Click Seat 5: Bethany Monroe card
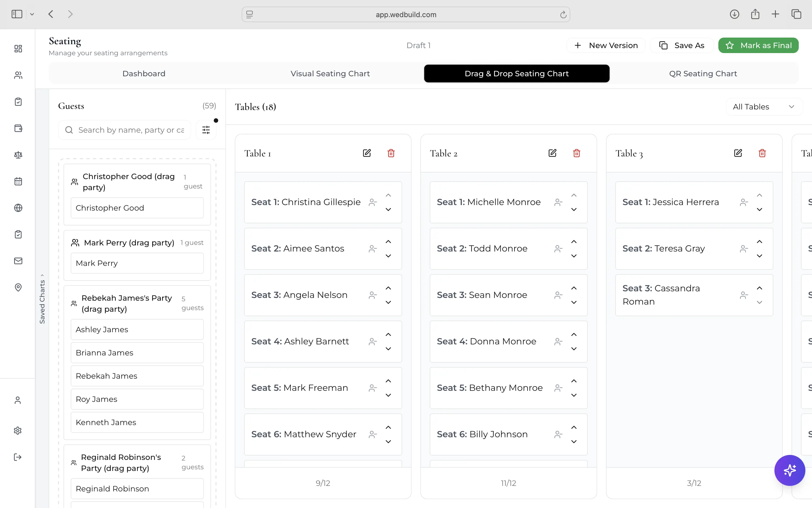Image resolution: width=812 pixels, height=508 pixels. (x=508, y=388)
